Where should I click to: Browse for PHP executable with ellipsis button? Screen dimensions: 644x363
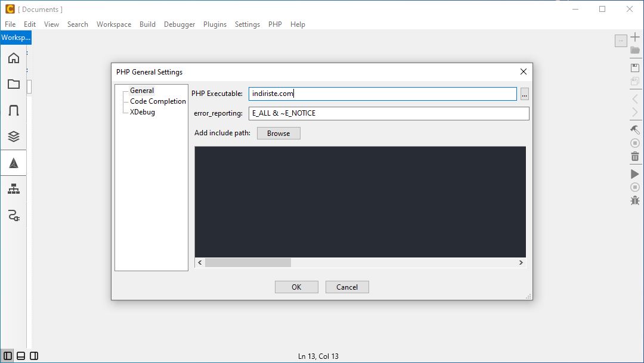525,94
